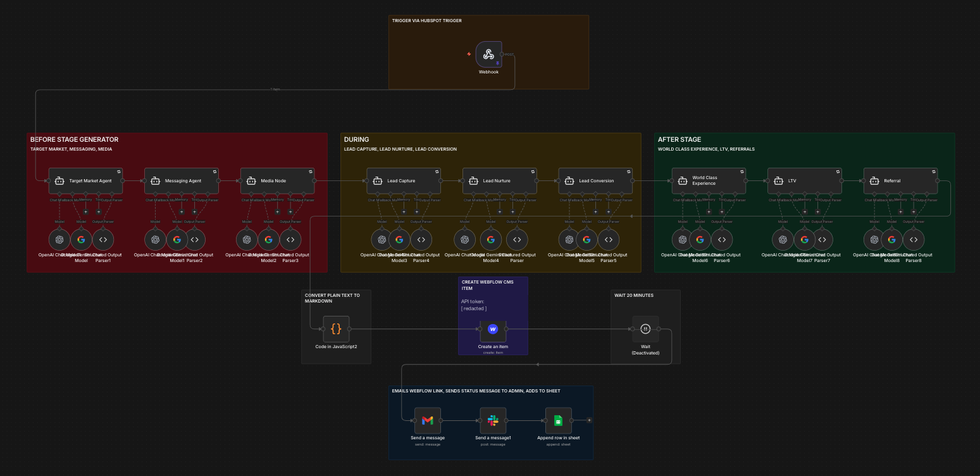Image resolution: width=980 pixels, height=476 pixels.
Task: Add a Tool sub-node to LTV agent
Action: point(817,212)
